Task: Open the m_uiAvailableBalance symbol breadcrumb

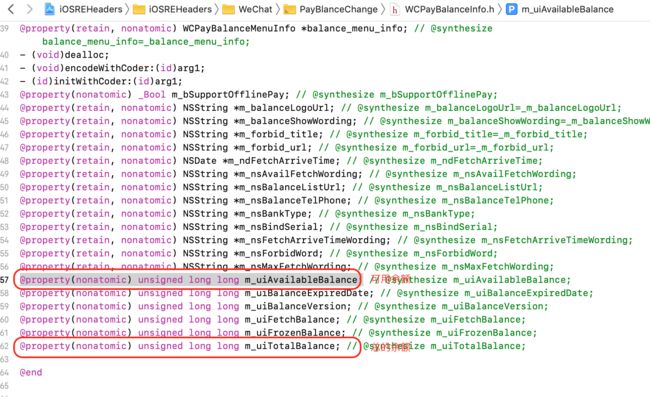Action: click(568, 9)
